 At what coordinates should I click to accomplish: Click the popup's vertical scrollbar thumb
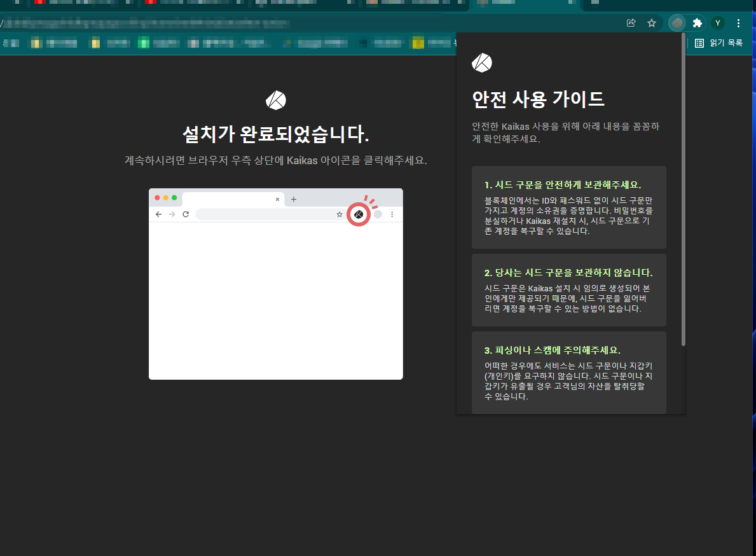pos(683,189)
